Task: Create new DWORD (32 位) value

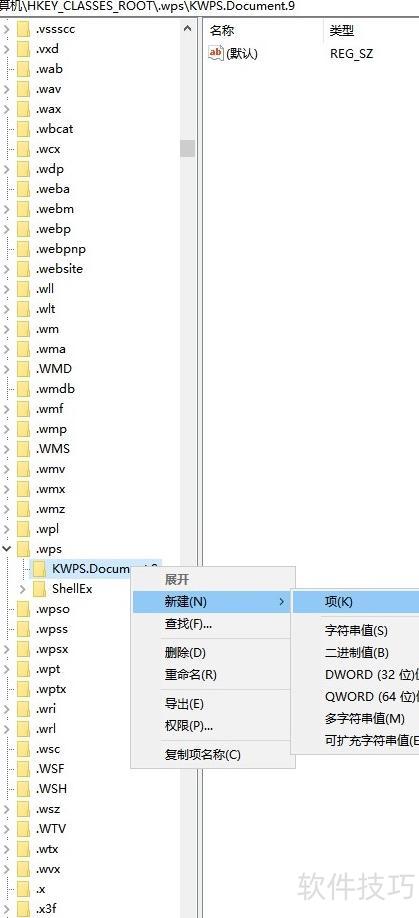Action: click(355, 674)
